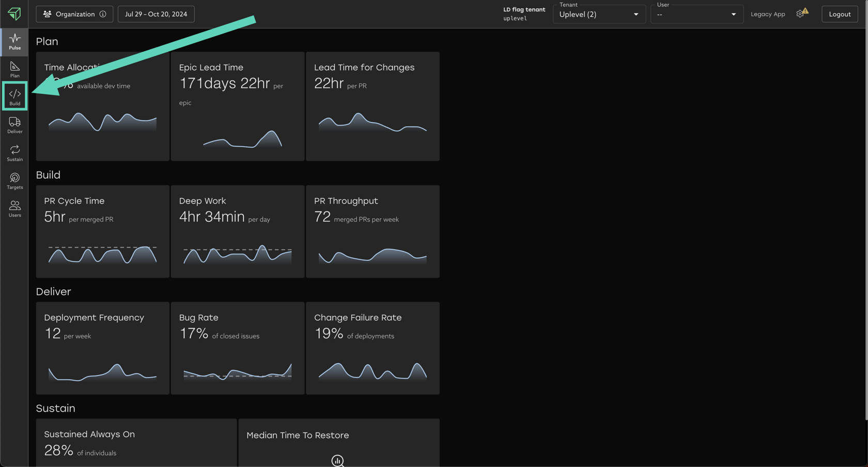868x467 pixels.
Task: Open the Deep Work metric card
Action: pyautogui.click(x=237, y=231)
